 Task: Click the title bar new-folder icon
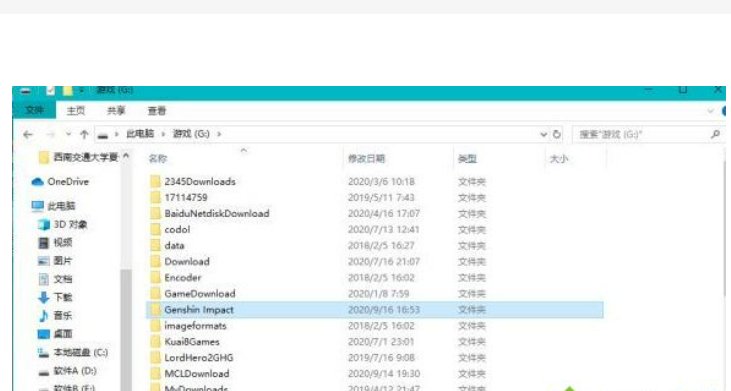[68, 90]
